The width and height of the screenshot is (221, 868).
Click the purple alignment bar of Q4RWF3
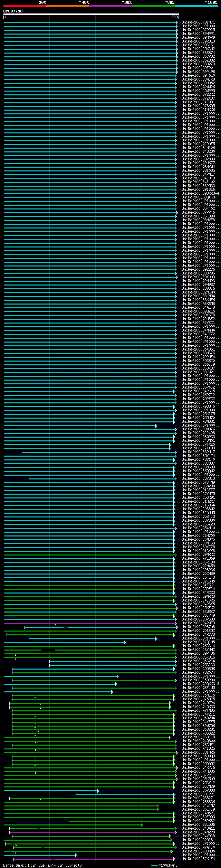90,624
